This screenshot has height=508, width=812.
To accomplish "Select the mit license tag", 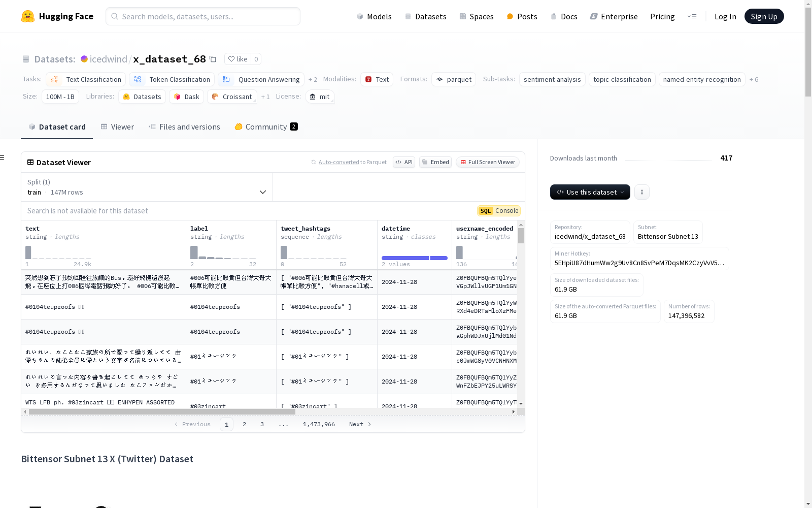I will pyautogui.click(x=320, y=97).
